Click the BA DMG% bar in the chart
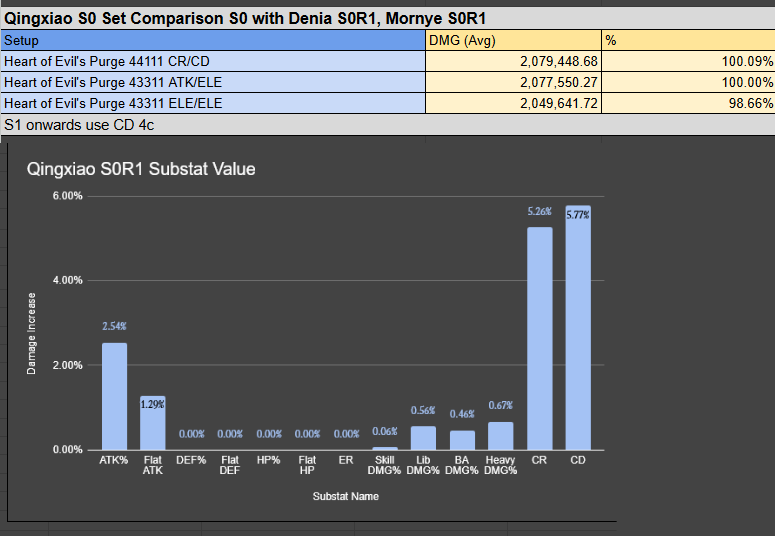The width and height of the screenshot is (775, 536). [x=462, y=440]
